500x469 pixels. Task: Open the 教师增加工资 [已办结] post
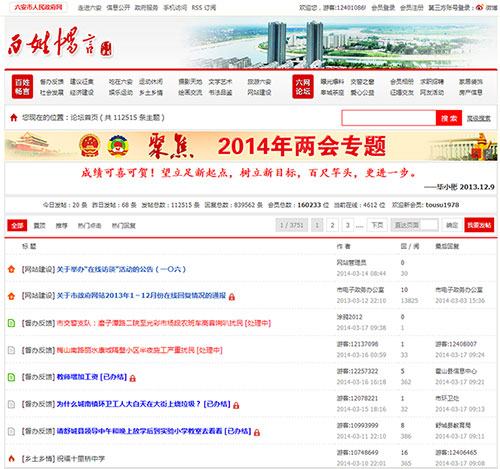[92, 377]
